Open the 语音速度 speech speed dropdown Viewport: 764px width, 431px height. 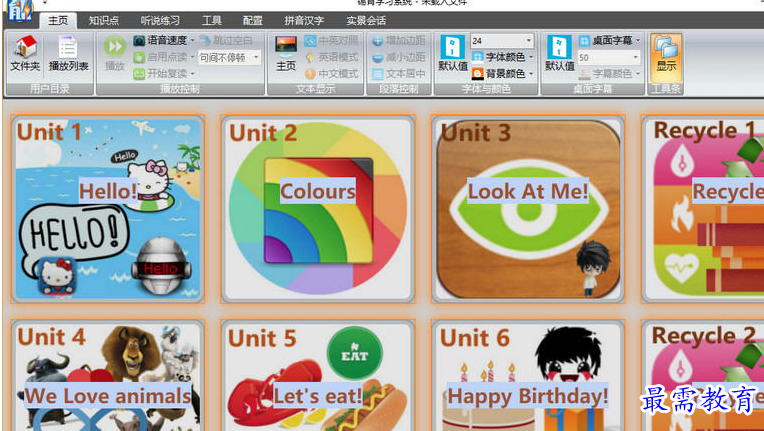[x=164, y=40]
